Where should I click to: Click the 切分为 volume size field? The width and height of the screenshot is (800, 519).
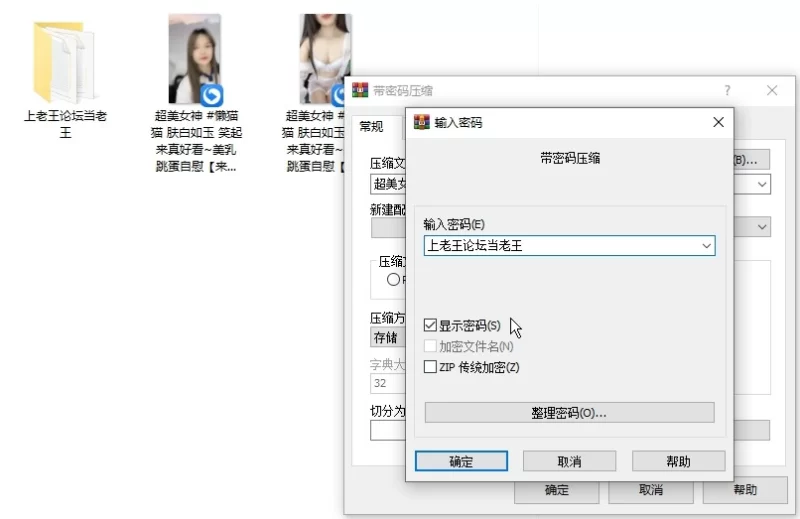pos(388,431)
